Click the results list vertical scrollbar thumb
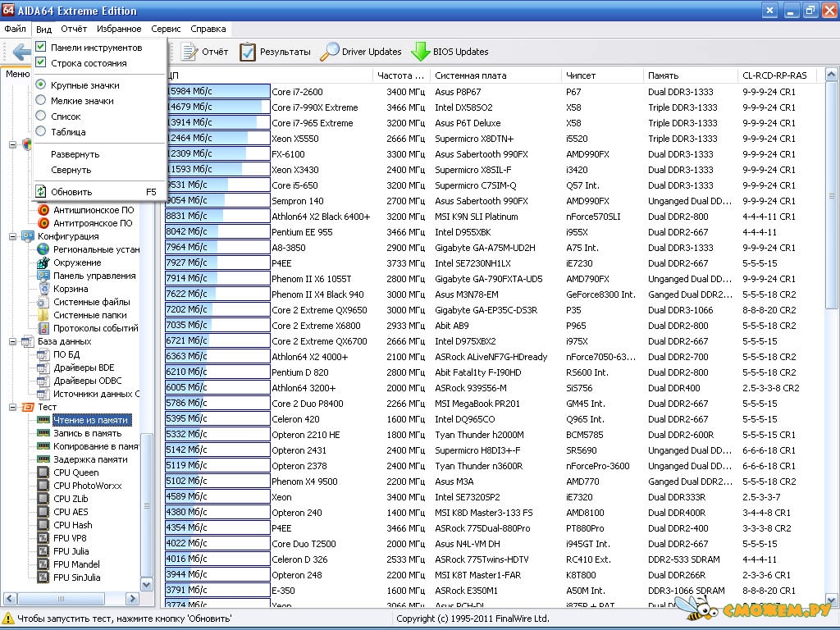The height and width of the screenshot is (630, 840). (x=832, y=195)
